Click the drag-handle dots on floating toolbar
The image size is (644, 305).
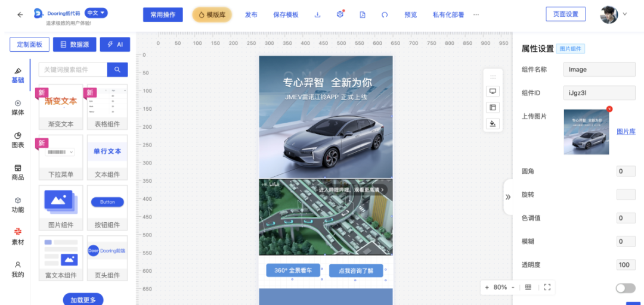pyautogui.click(x=493, y=77)
